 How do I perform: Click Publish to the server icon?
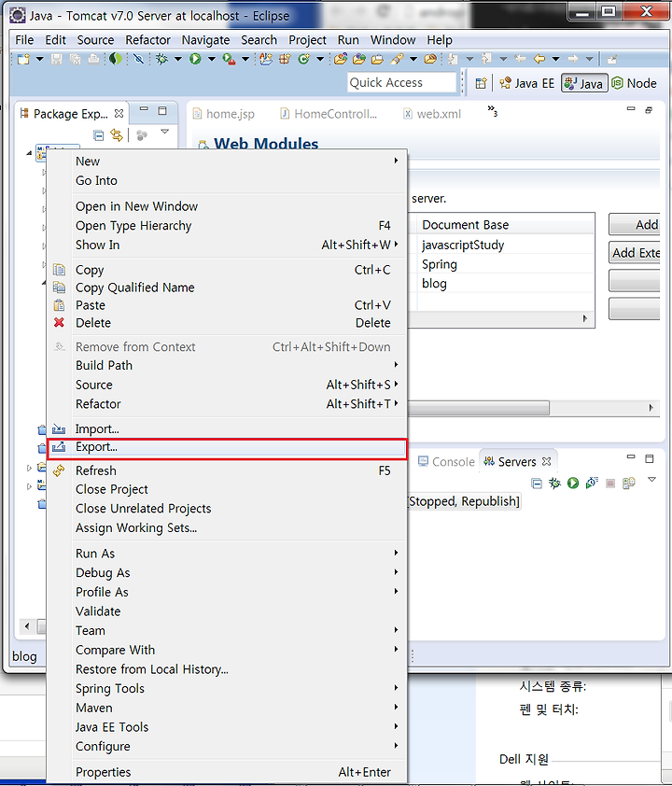[x=629, y=484]
